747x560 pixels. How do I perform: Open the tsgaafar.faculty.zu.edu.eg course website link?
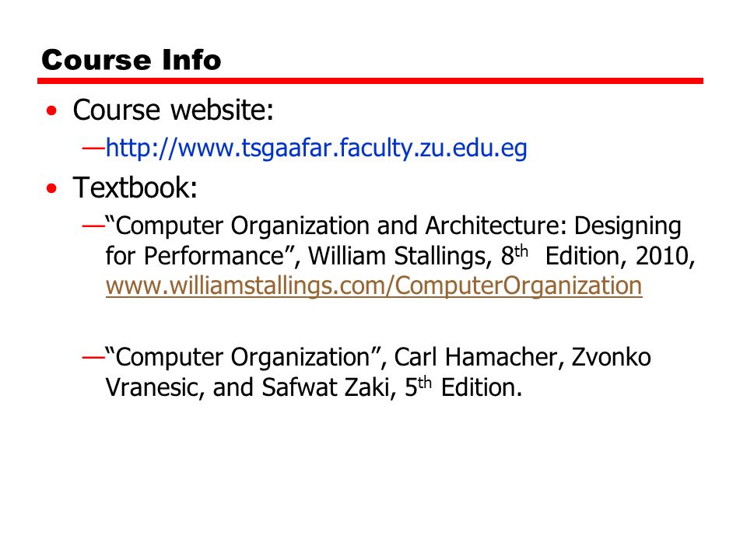pos(316,148)
